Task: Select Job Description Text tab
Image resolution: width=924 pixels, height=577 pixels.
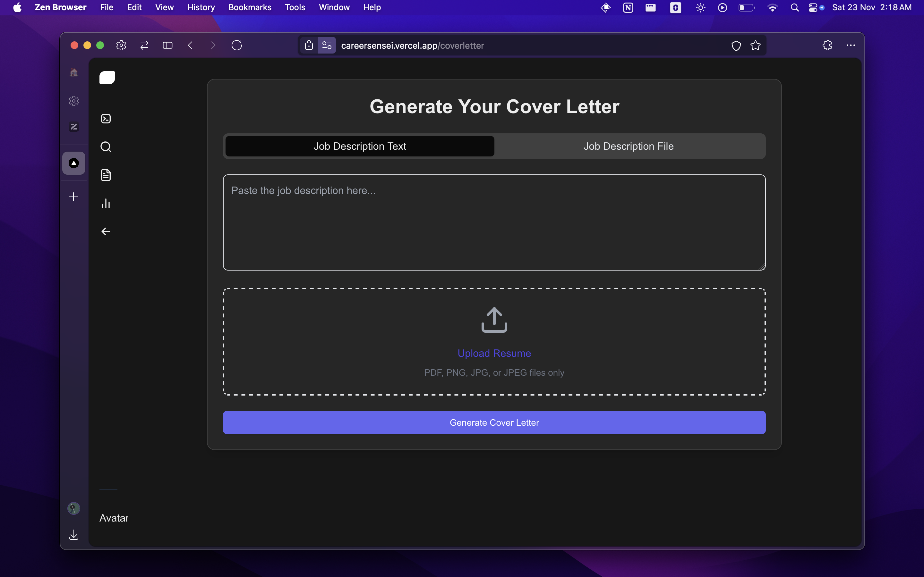Action: coord(360,146)
